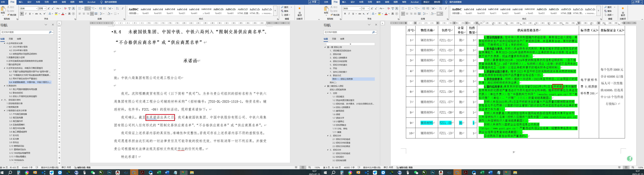Apply character border in the left window
This screenshot has width=644, height=175.
tap(73, 8)
